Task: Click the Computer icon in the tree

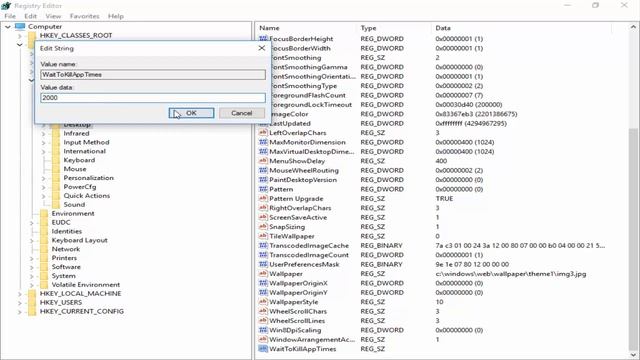Action: (x=20, y=26)
